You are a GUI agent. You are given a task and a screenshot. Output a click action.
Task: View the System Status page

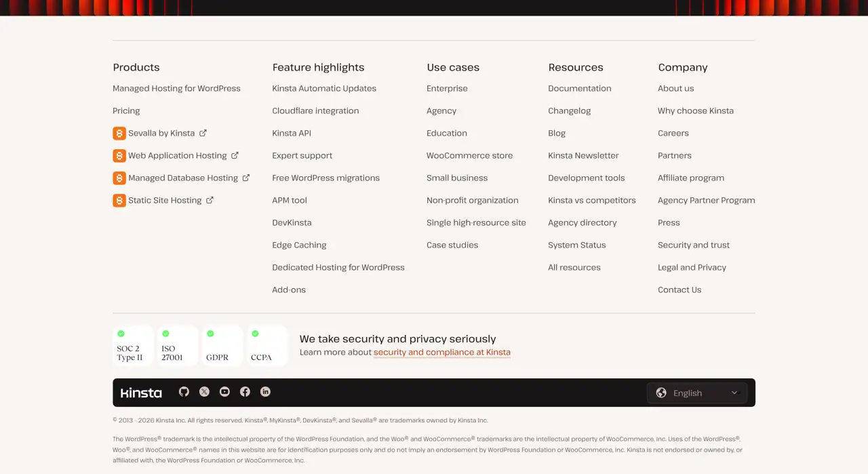coord(577,245)
